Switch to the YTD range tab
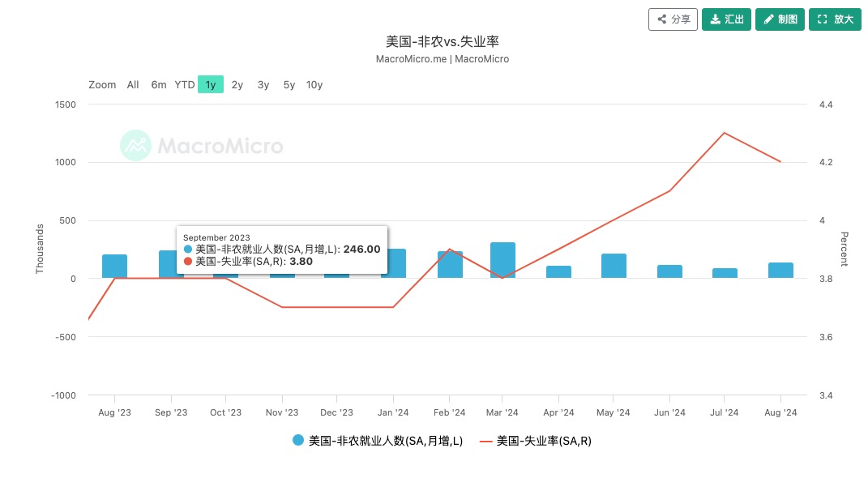Image resolution: width=868 pixels, height=478 pixels. pyautogui.click(x=184, y=84)
